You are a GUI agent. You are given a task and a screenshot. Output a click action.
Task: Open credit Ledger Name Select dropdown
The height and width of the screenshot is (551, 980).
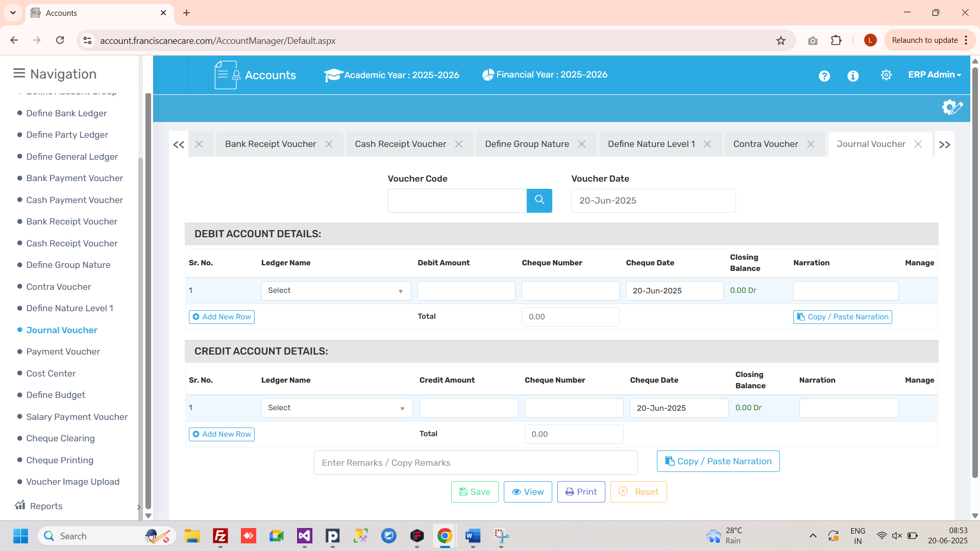pos(336,408)
